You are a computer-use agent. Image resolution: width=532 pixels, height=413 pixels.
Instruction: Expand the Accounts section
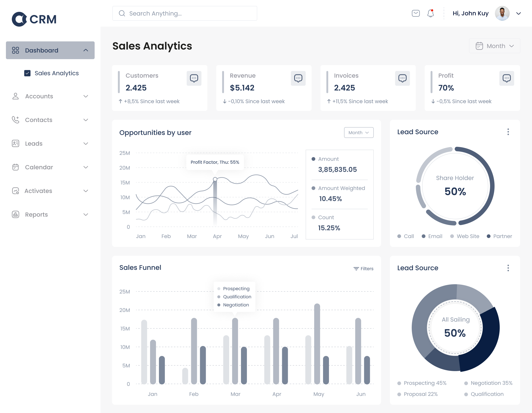pos(86,96)
